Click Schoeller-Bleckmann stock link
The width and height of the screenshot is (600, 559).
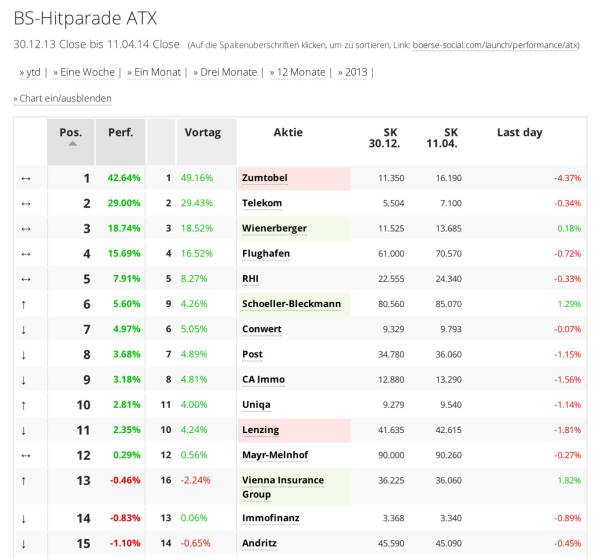(x=291, y=303)
